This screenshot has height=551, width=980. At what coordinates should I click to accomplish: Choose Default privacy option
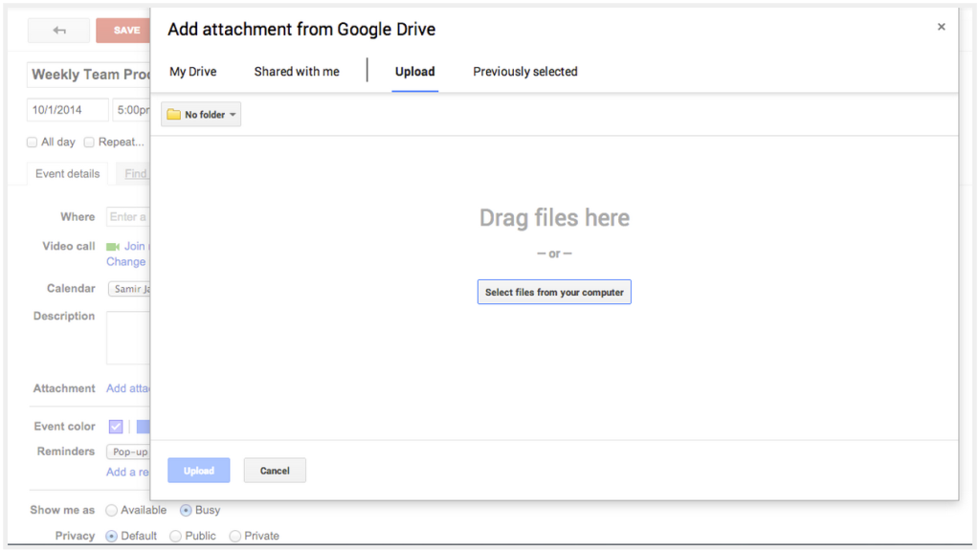(x=111, y=536)
